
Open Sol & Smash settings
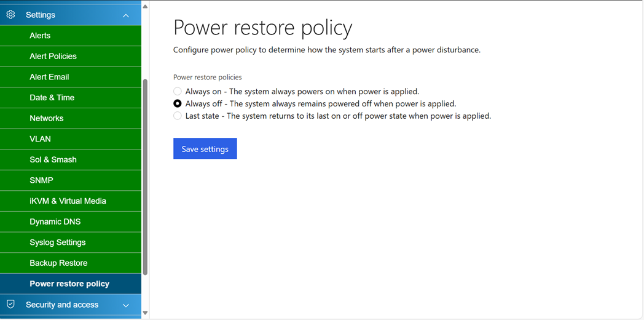pos(53,159)
